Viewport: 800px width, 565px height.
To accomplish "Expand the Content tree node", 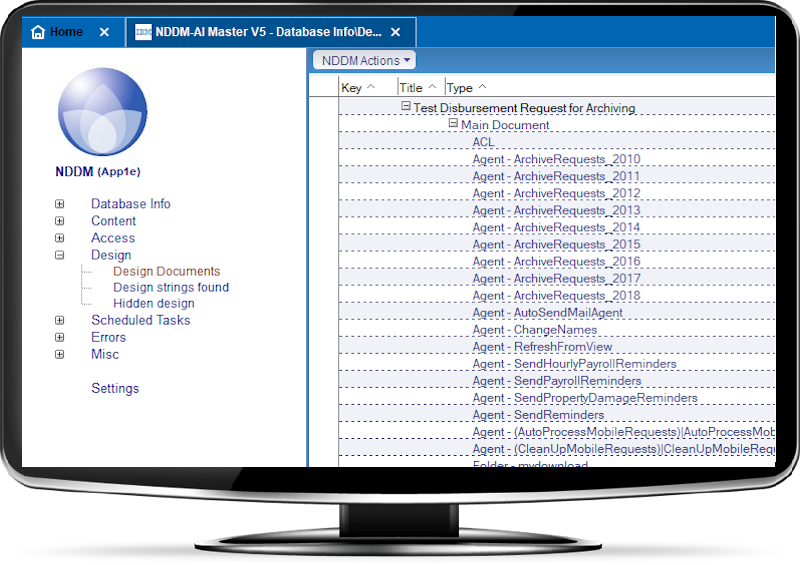I will click(x=60, y=221).
